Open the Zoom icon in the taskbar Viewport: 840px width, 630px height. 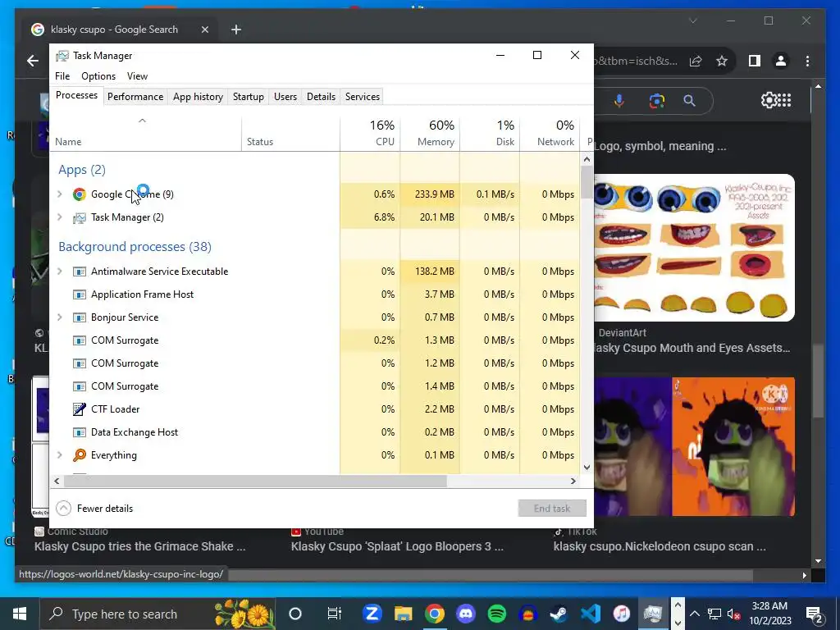click(x=372, y=614)
